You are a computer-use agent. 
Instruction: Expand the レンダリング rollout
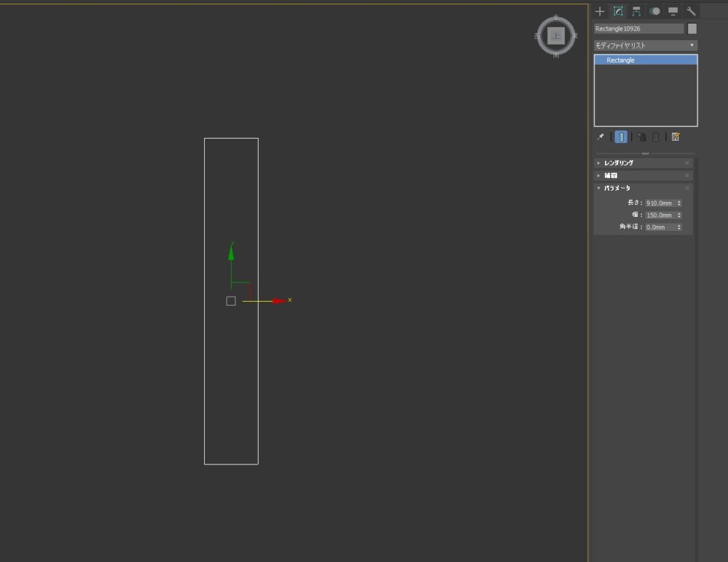click(619, 163)
